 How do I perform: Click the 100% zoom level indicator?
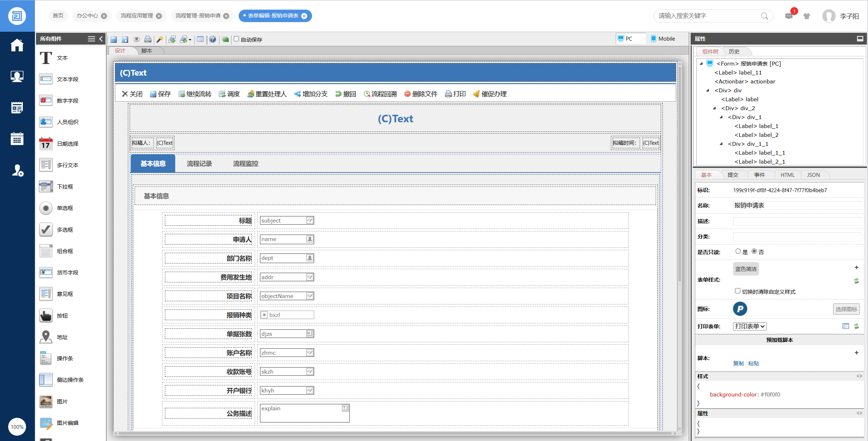point(17,427)
